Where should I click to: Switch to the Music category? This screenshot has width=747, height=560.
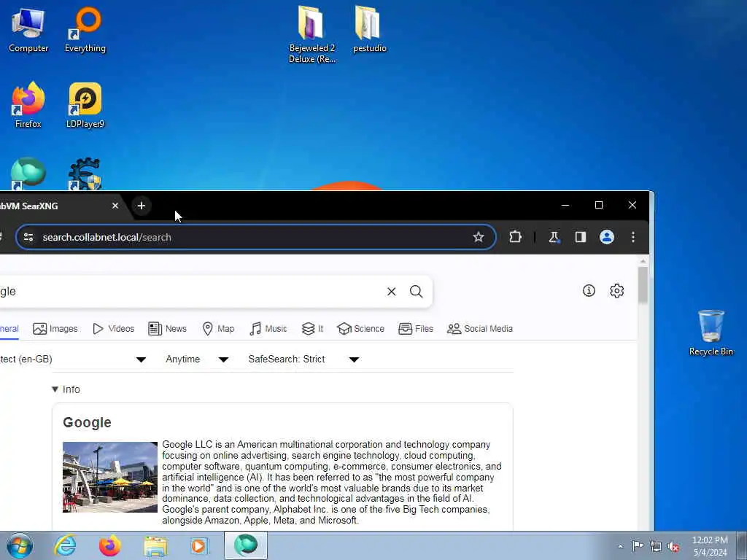[268, 329]
